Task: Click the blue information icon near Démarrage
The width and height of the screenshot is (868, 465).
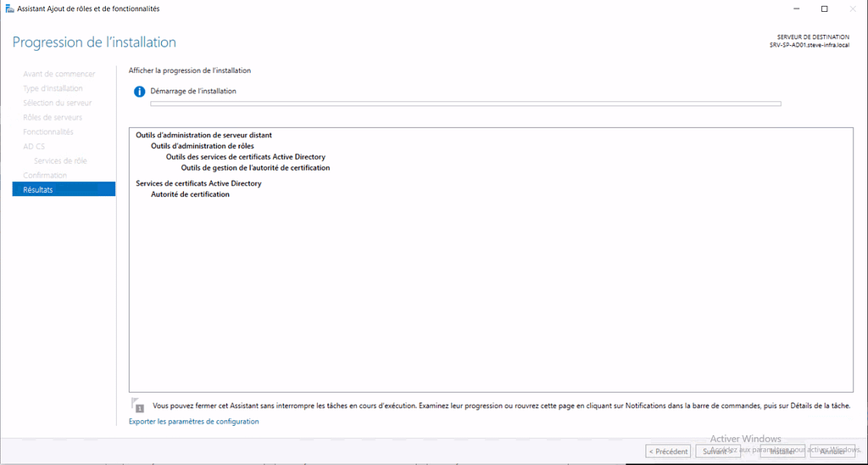Action: (140, 92)
